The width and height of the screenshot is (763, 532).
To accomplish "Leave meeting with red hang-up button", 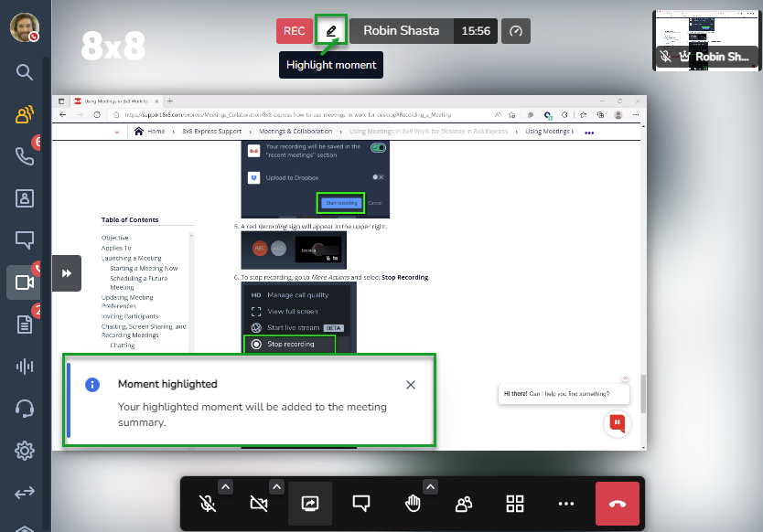I will click(x=618, y=504).
